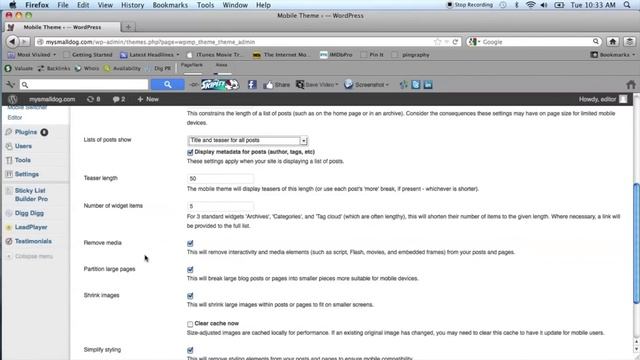
Task: Click the + New admin bar item
Action: point(148,99)
